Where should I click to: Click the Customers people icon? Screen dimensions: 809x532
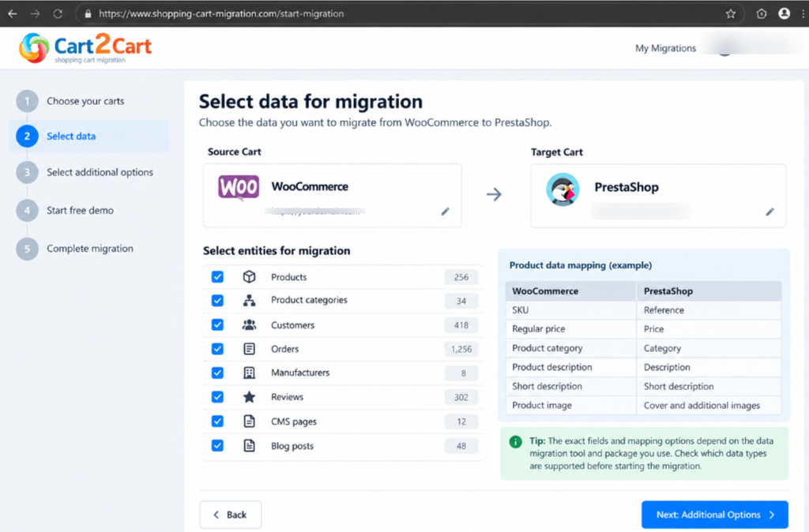[249, 324]
